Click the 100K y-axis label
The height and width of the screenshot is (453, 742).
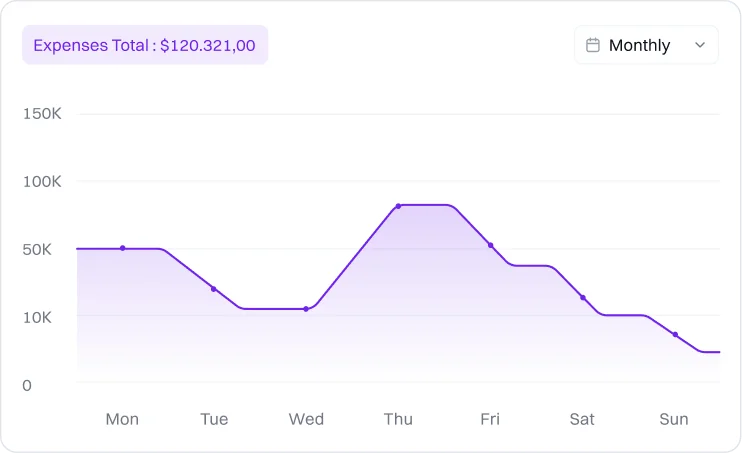[42, 182]
